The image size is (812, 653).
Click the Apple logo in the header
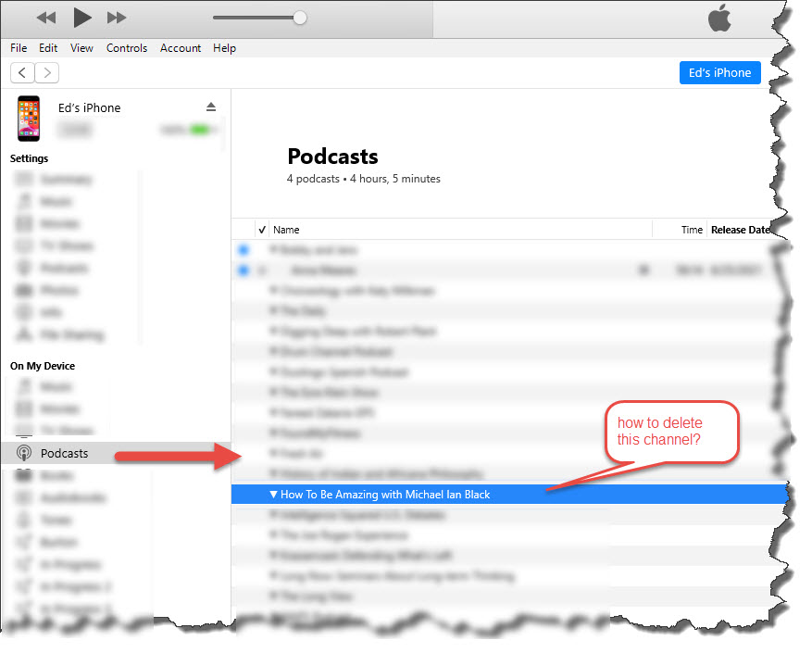click(719, 19)
